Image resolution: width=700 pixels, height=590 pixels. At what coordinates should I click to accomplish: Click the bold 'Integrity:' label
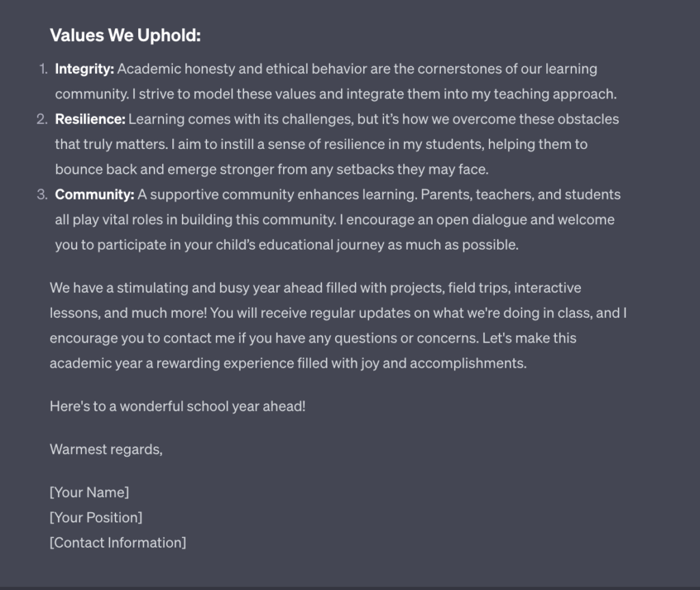point(84,69)
